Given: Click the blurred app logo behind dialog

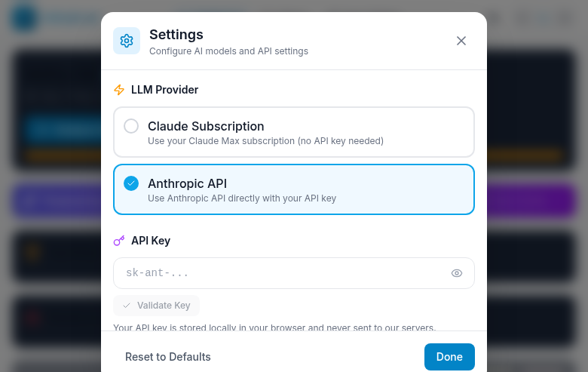Looking at the screenshot, I should click(24, 18).
